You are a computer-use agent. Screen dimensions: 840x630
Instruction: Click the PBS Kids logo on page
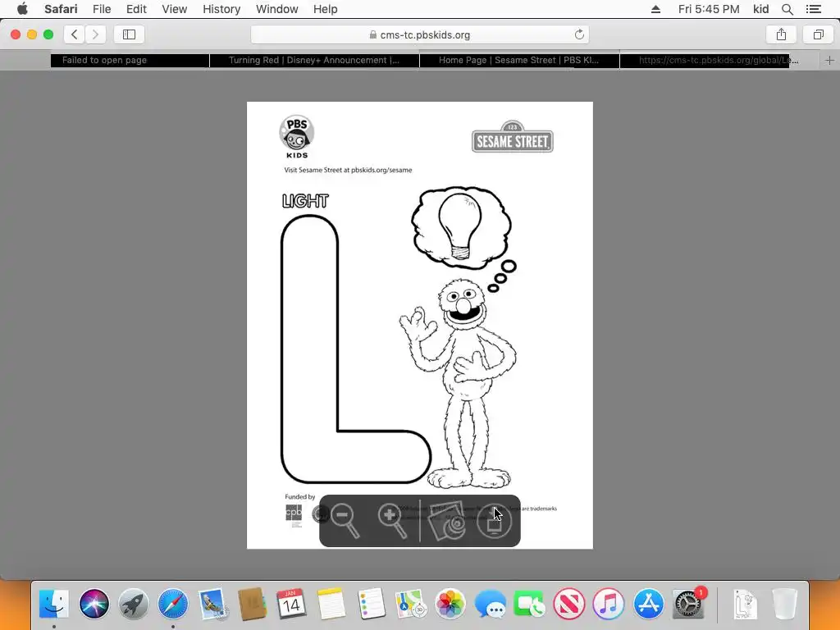coord(297,137)
